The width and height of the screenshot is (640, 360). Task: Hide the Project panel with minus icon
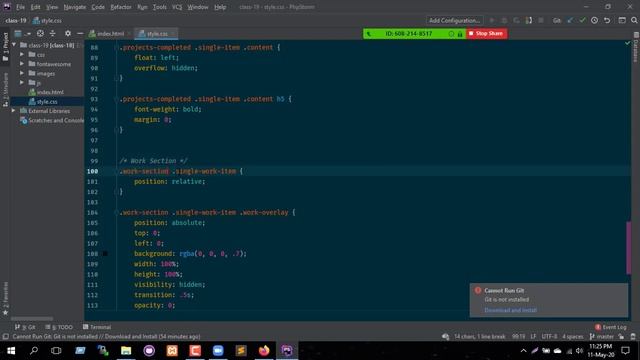click(80, 33)
